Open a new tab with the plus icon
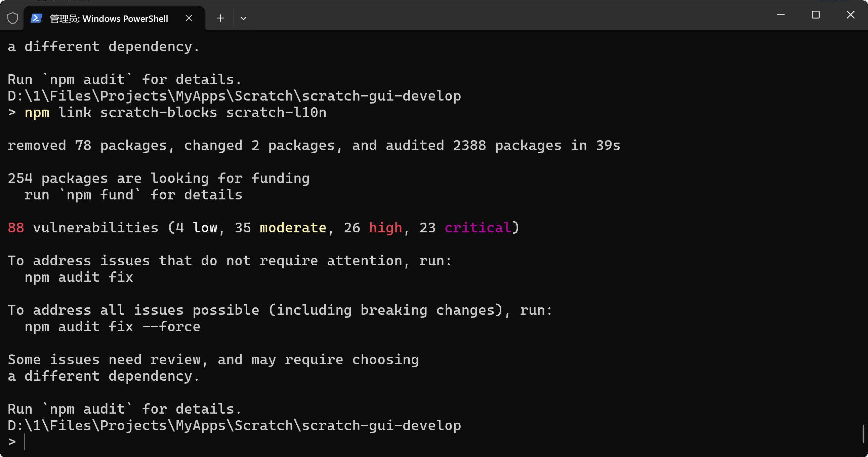The image size is (868, 457). (220, 18)
